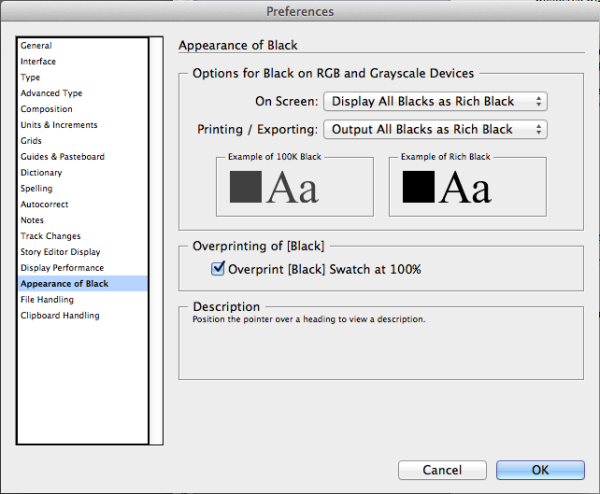This screenshot has width=600, height=494.
Task: Select Advanced Type in sidebar
Action: pyautogui.click(x=52, y=94)
